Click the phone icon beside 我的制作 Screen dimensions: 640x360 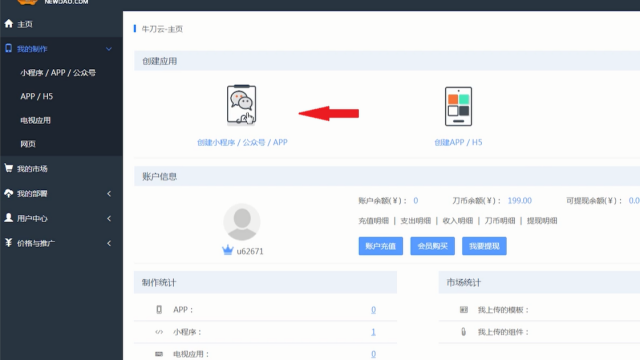click(x=9, y=49)
